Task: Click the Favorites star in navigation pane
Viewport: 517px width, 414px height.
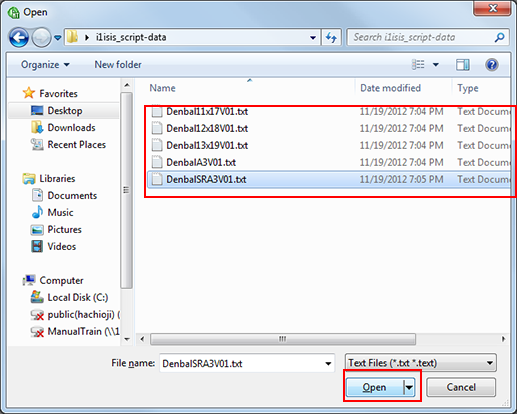Action: [29, 93]
